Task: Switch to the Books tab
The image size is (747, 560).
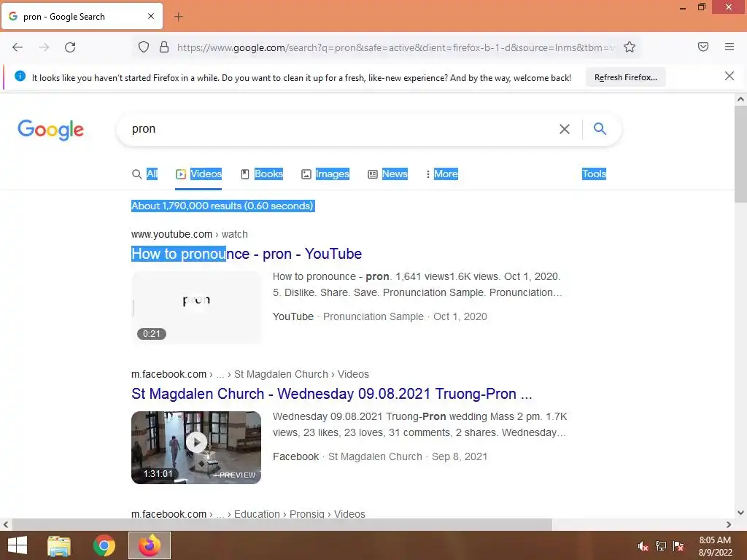Action: 262,174
